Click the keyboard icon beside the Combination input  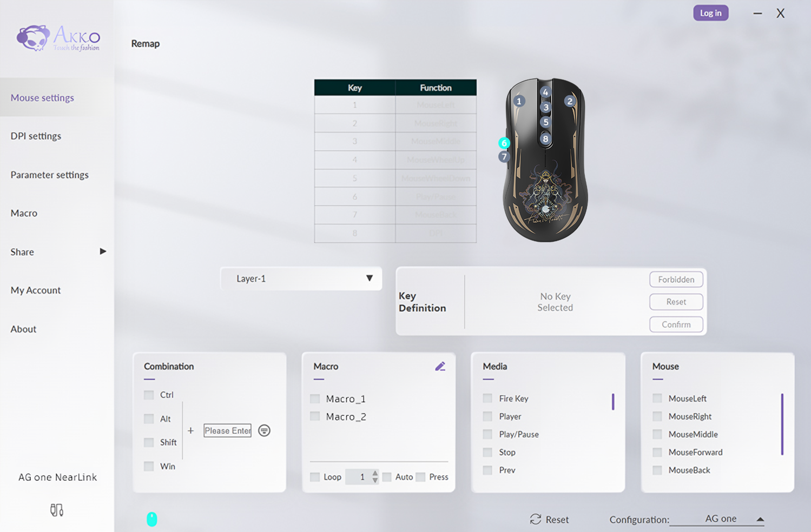tap(264, 430)
